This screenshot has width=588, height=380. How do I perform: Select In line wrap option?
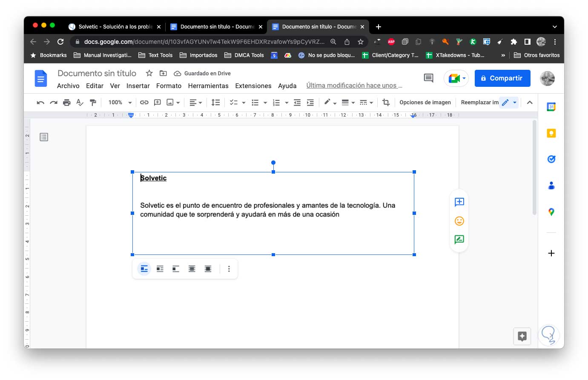[x=144, y=269]
